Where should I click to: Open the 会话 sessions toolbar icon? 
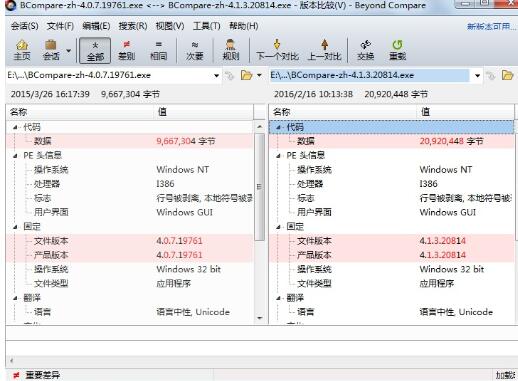(x=51, y=50)
